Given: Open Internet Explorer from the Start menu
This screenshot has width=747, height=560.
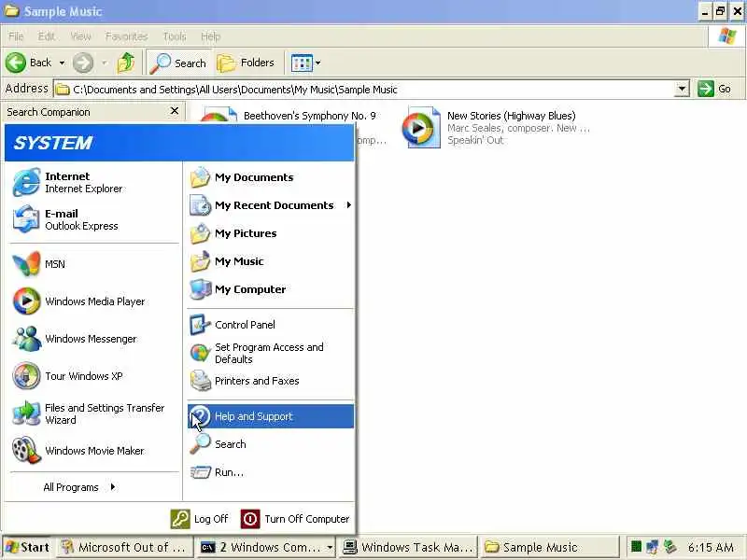Looking at the screenshot, I should coord(93,182).
